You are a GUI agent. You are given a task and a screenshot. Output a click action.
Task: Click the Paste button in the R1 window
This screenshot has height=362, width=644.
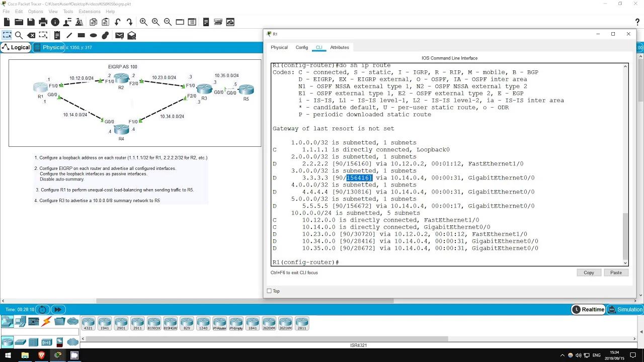click(615, 272)
